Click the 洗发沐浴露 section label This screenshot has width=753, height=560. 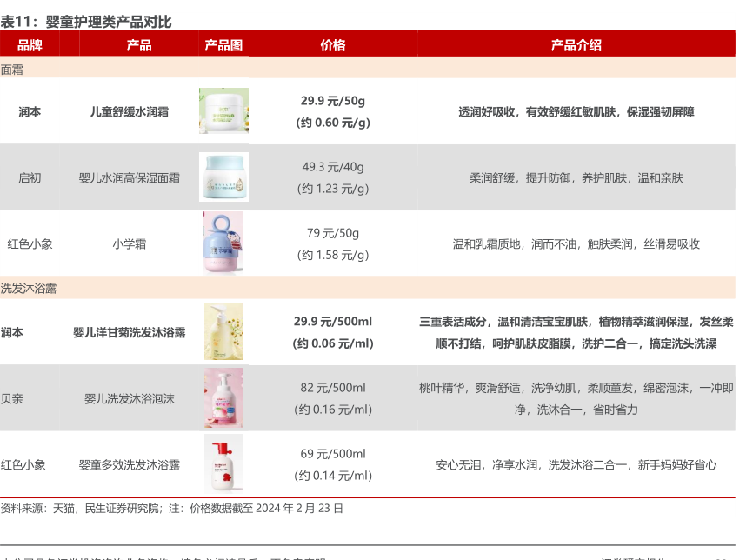pyautogui.click(x=29, y=288)
